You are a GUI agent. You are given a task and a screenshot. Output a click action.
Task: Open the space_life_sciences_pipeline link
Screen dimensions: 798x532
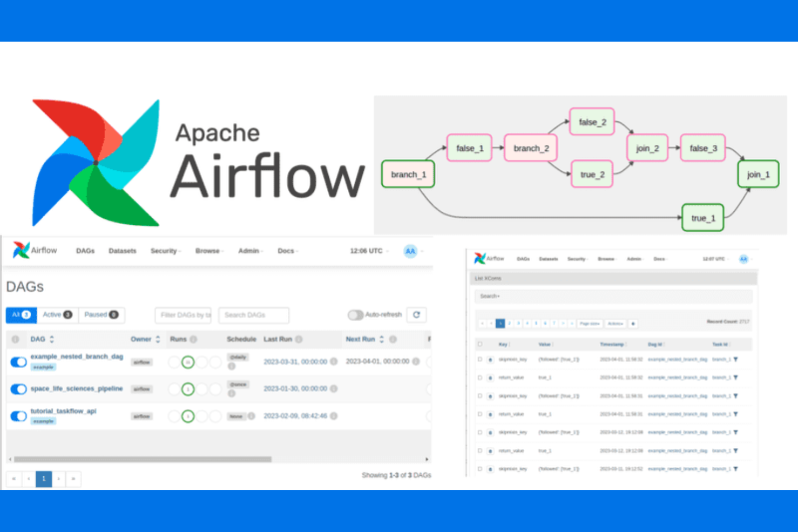[x=77, y=389]
